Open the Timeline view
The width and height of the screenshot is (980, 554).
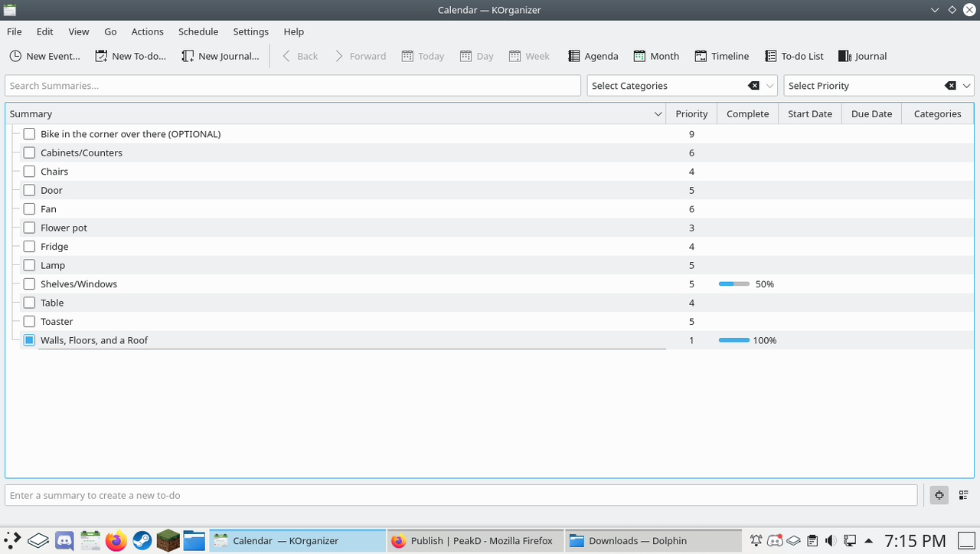pos(721,56)
